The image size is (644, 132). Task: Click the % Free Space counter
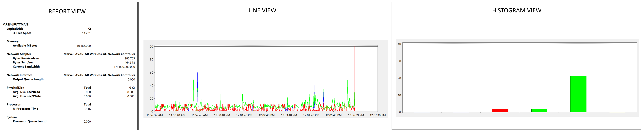(22, 33)
